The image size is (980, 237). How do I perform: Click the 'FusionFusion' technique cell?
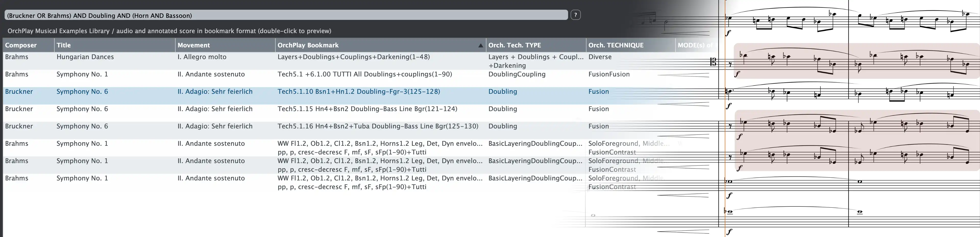pyautogui.click(x=609, y=74)
